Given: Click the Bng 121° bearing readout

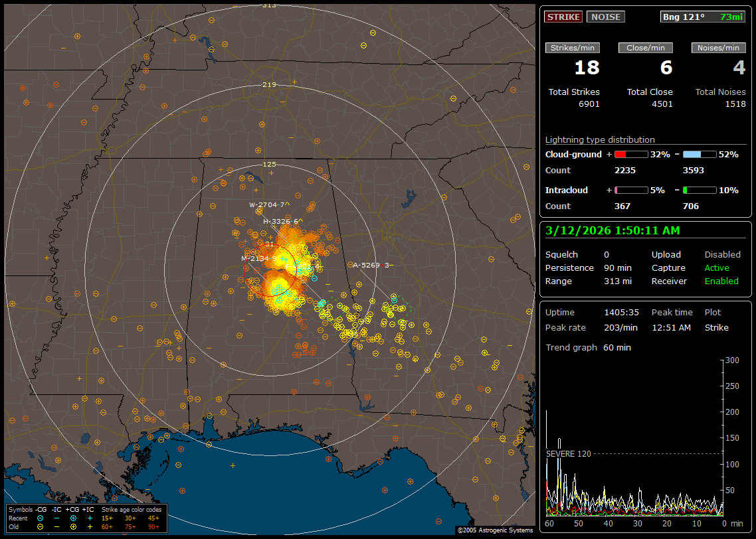Looking at the screenshot, I should click(683, 17).
